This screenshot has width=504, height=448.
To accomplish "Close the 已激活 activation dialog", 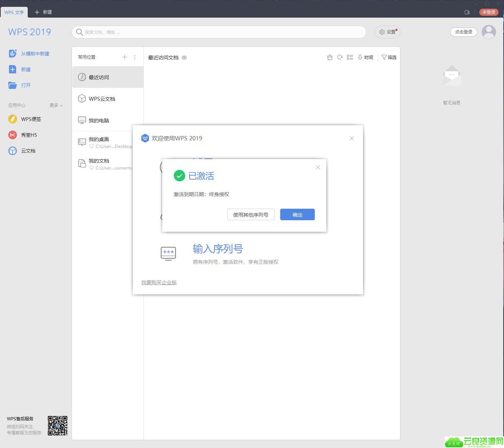I will 318,167.
